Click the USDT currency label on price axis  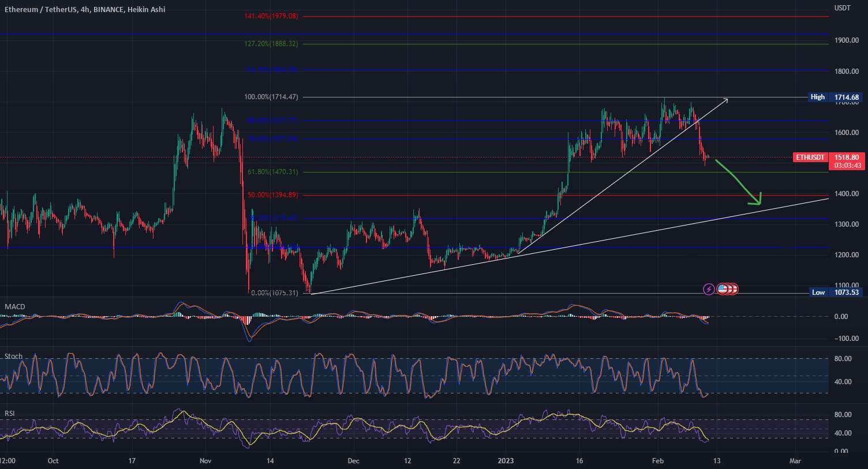(842, 8)
